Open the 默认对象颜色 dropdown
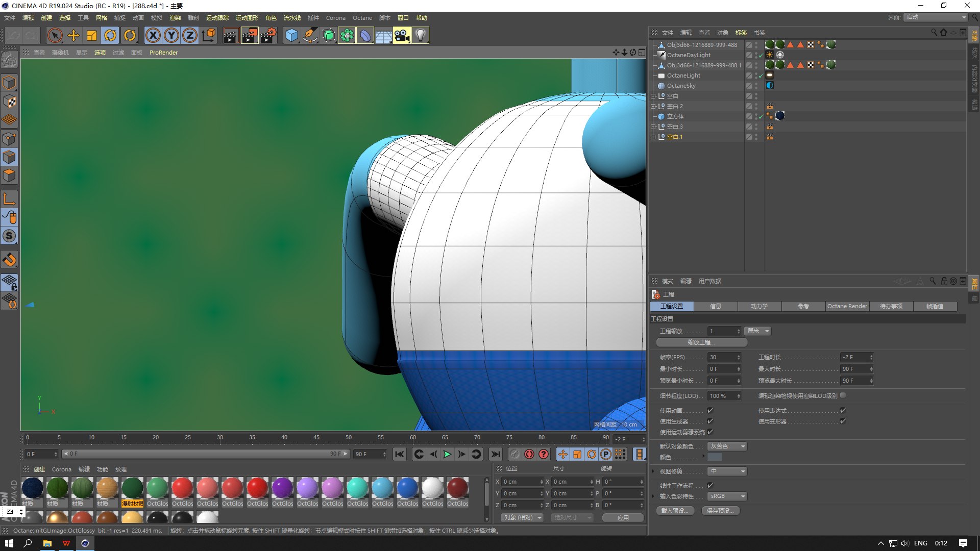Screen dimensions: 980x551 727,446
